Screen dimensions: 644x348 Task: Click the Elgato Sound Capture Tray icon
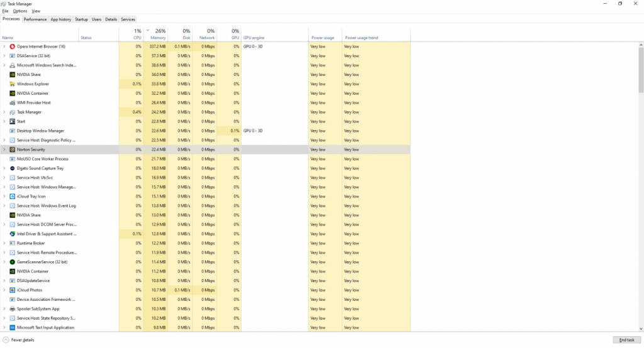13,168
